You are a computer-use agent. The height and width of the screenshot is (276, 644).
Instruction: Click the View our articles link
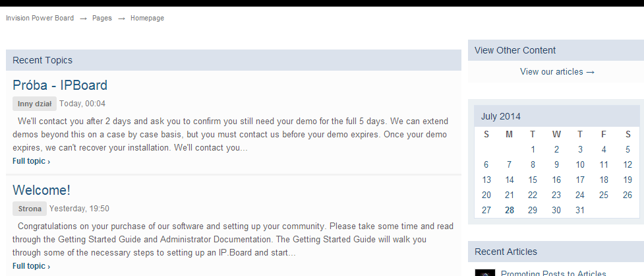557,72
